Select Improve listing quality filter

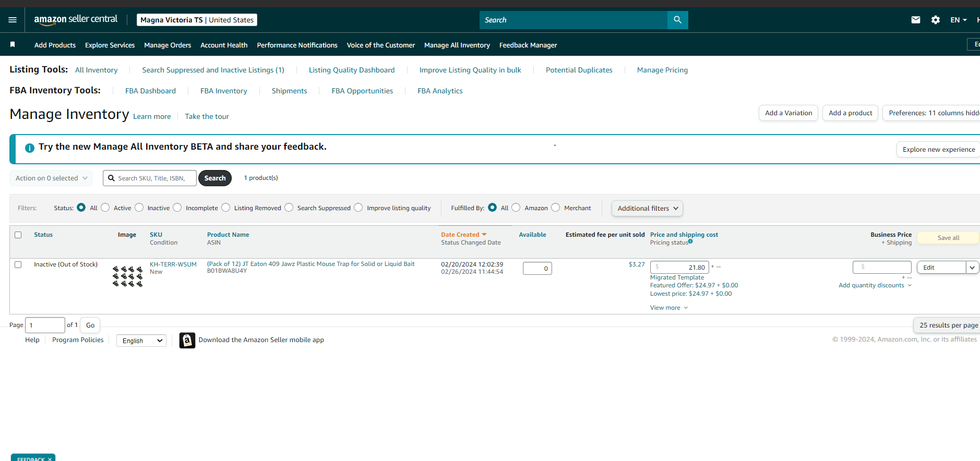(x=358, y=208)
